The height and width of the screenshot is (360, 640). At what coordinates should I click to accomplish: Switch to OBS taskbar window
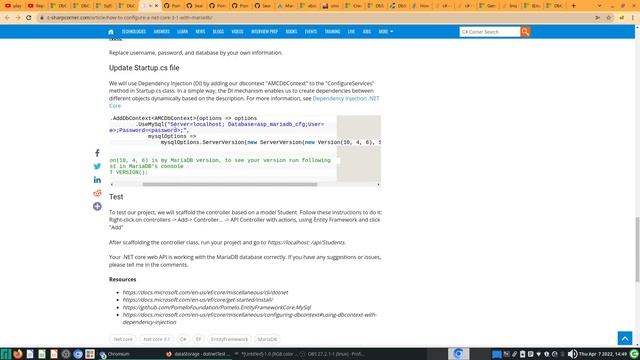[332, 354]
